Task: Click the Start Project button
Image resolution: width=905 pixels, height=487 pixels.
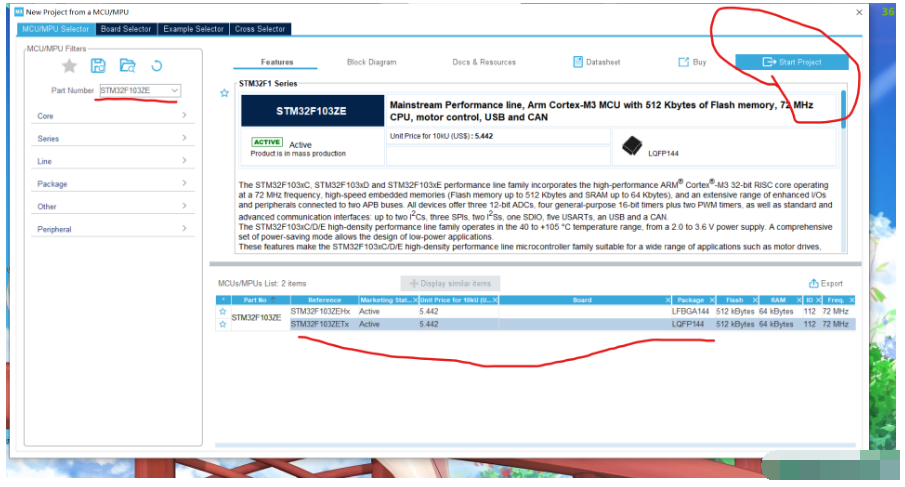Action: (x=792, y=62)
